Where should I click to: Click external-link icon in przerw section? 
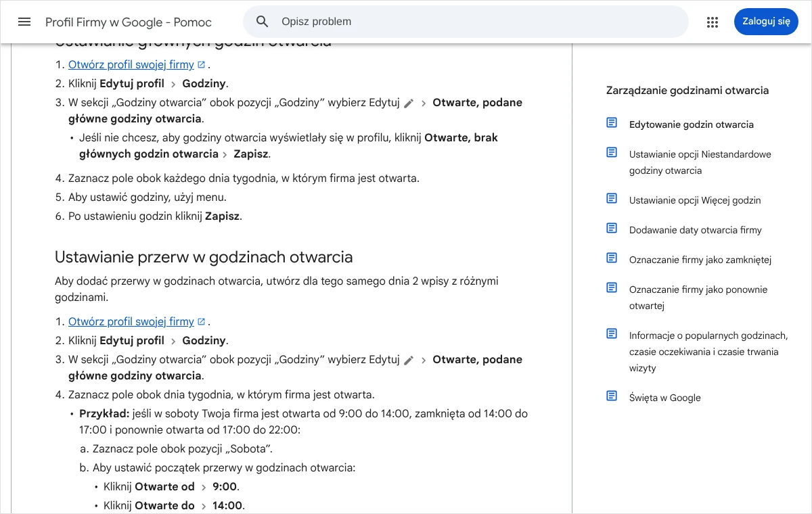[201, 322]
